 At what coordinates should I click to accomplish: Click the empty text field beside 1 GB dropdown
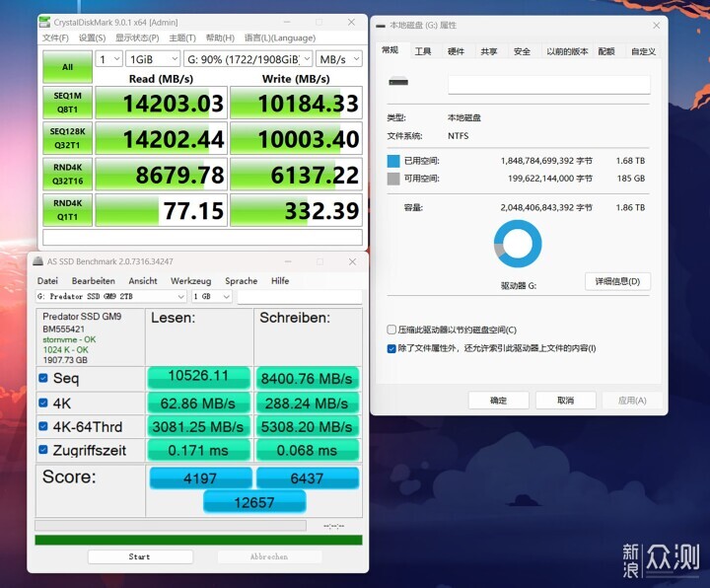pyautogui.click(x=300, y=296)
